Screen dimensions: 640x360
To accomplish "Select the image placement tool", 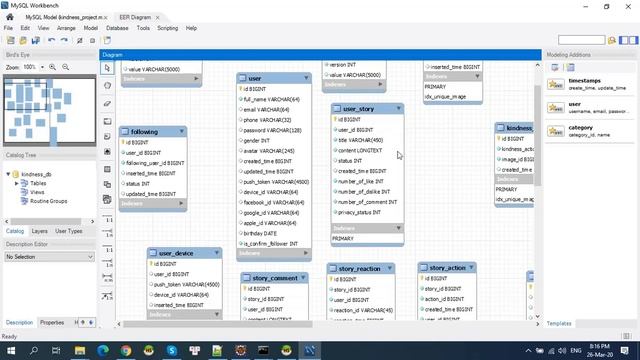I will (x=107, y=151).
